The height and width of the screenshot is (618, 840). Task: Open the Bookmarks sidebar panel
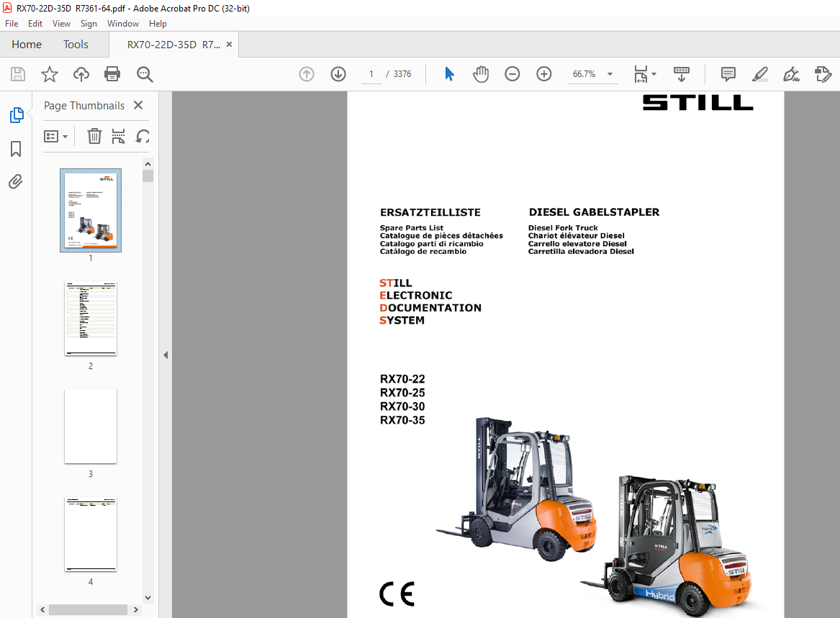[x=16, y=149]
